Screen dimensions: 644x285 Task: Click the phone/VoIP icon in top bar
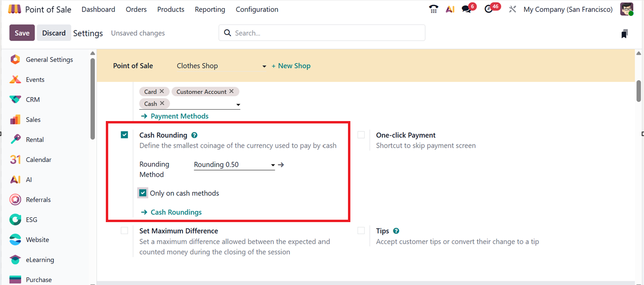tap(433, 9)
